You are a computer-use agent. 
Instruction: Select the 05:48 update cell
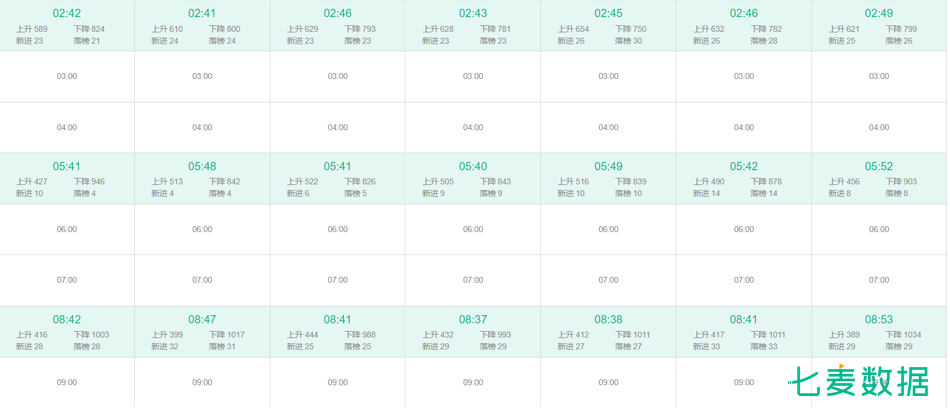pyautogui.click(x=202, y=179)
